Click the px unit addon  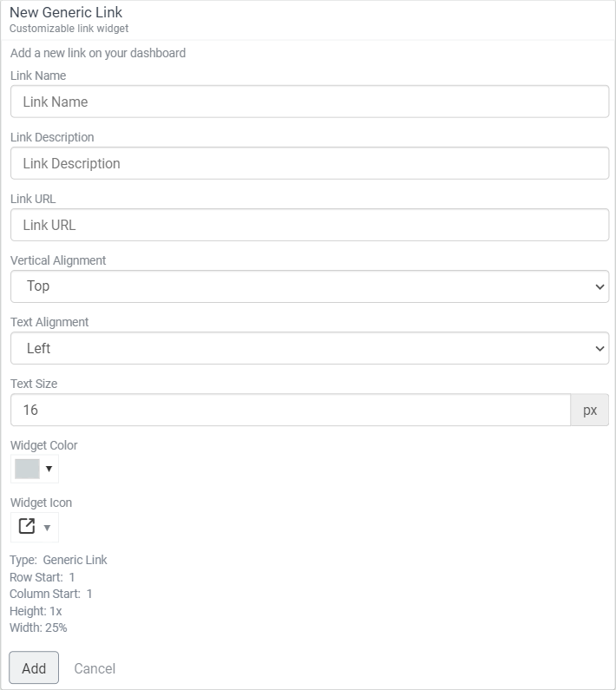point(590,410)
